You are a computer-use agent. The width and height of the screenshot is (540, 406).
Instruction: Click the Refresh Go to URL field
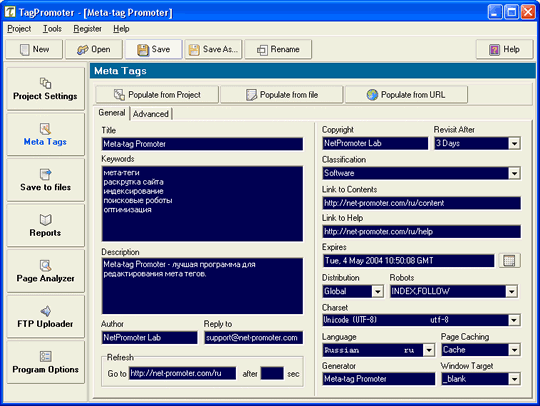183,373
